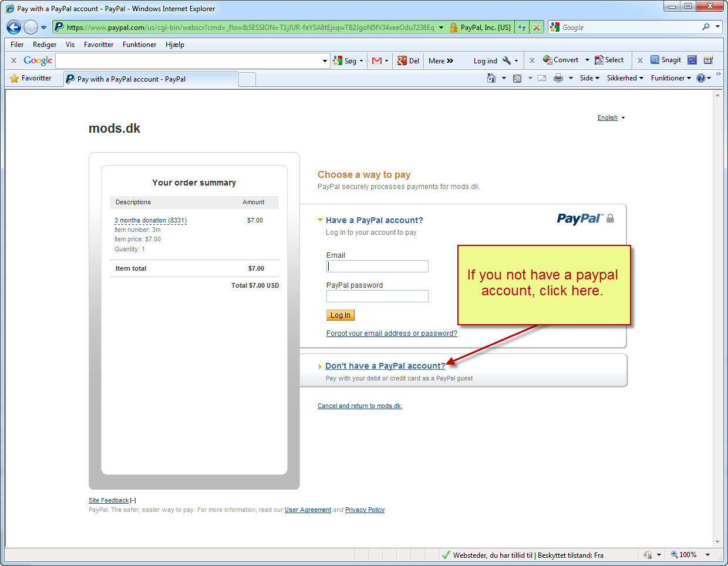Click the RSS feeds icon
Viewport: 728px width, 566px height.
pos(517,78)
